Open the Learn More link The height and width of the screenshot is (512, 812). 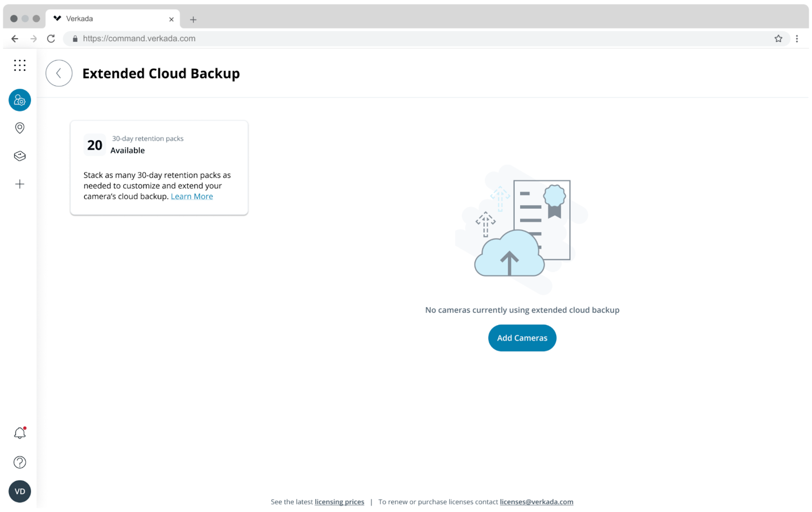click(x=192, y=196)
